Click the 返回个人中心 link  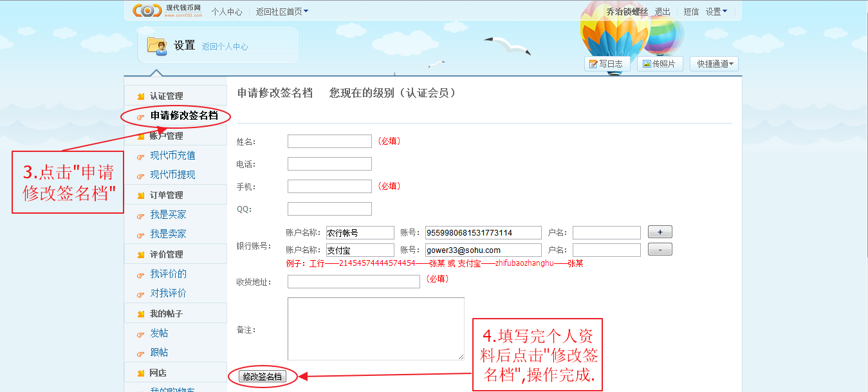(225, 46)
